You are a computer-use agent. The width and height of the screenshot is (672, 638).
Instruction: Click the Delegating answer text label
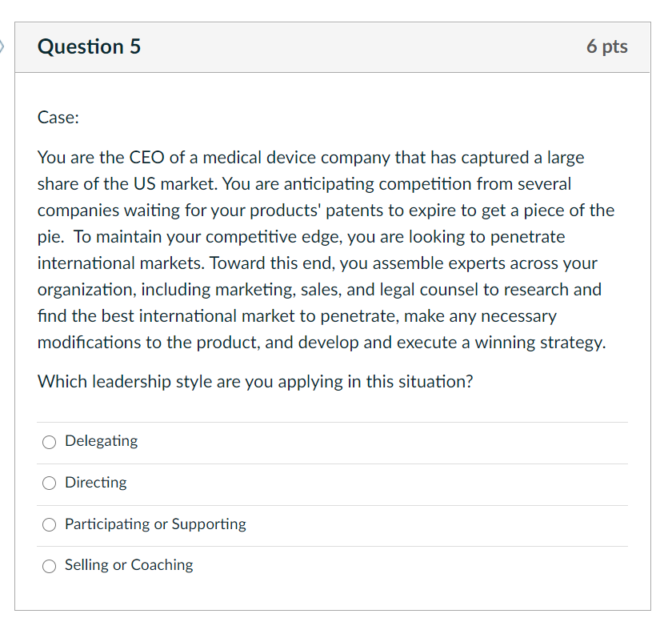[101, 441]
